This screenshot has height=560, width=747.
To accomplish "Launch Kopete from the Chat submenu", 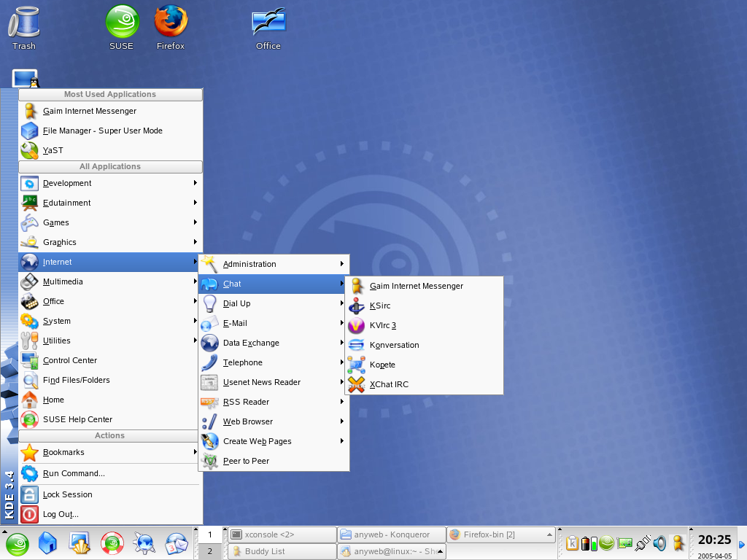I will coord(424,365).
